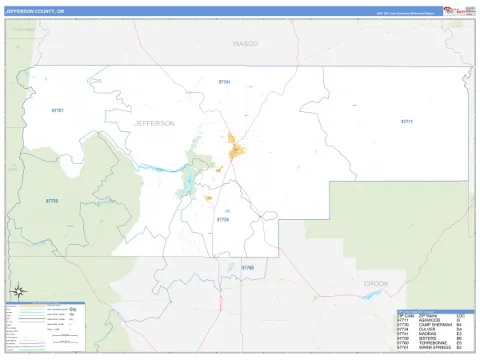Click the large City sample in map legend
Screen dimensions: 480x360
click(x=73, y=309)
